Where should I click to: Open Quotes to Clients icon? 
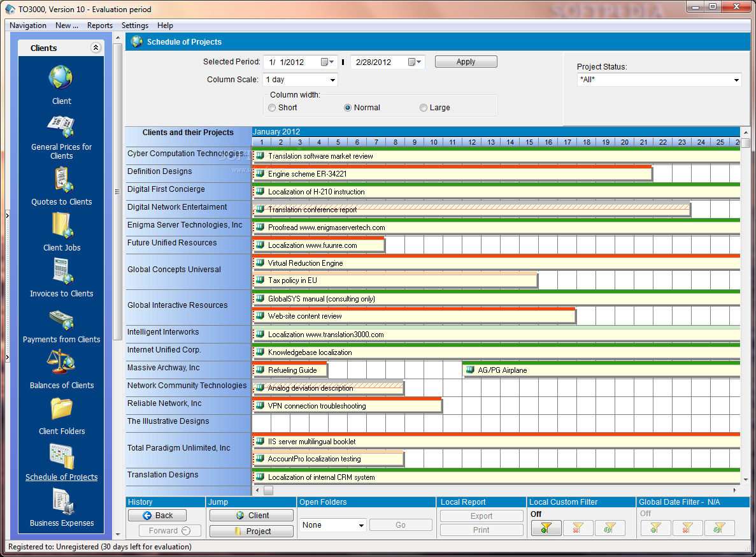click(x=62, y=180)
